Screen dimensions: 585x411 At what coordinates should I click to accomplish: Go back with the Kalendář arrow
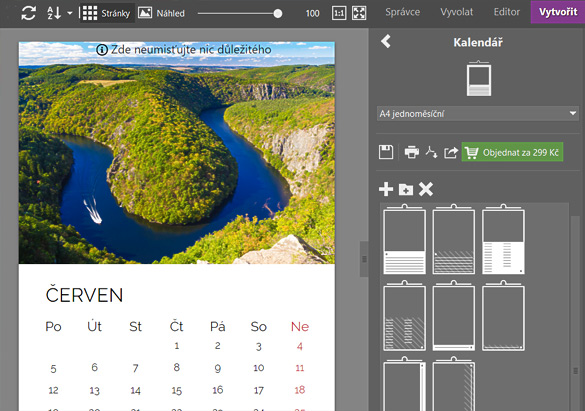386,41
